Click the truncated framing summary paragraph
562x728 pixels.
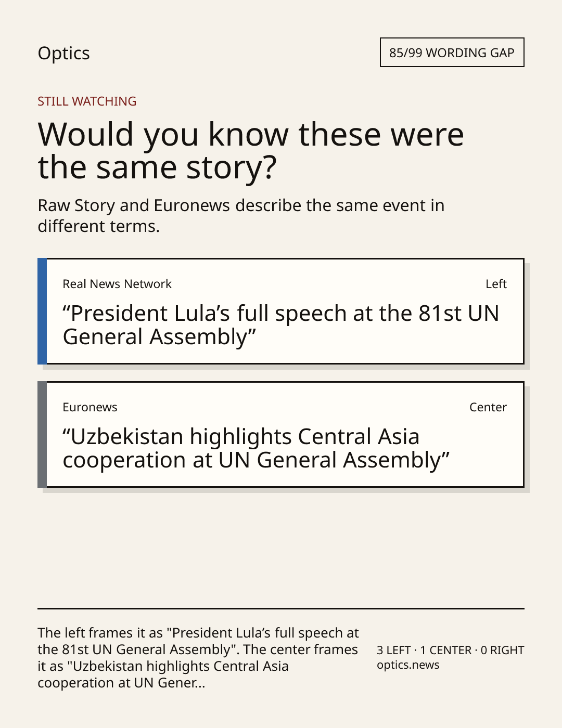point(198,658)
